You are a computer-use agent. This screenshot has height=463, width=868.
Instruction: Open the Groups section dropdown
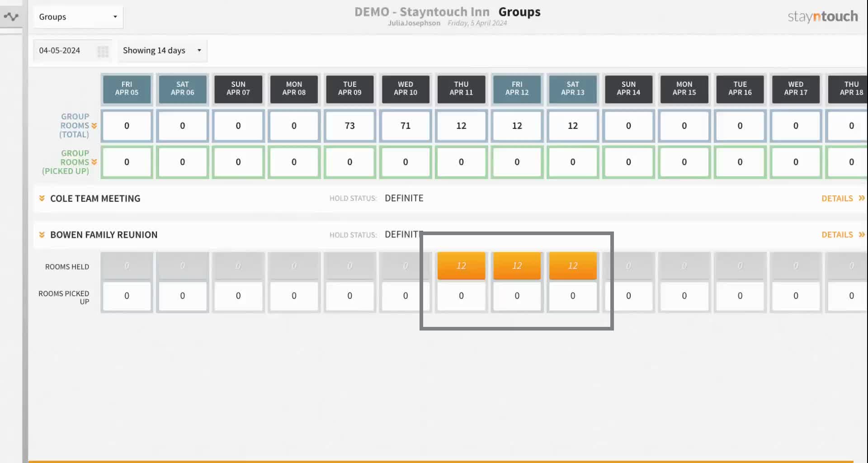(78, 17)
